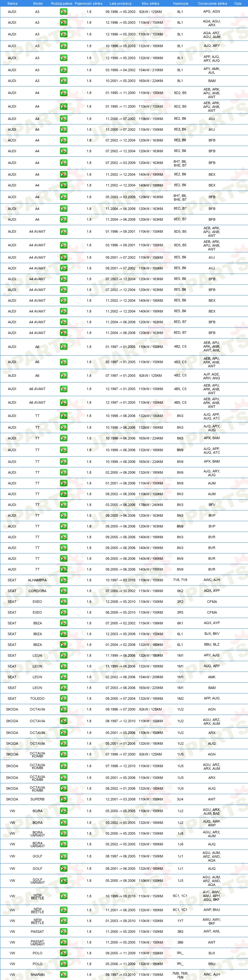Click fuel icon in VW Bora 1J2 110kW row

64,811
